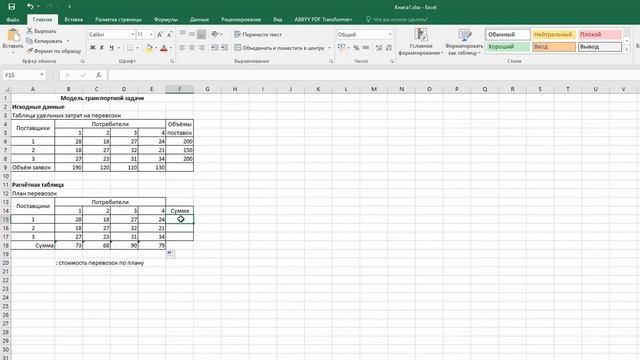Click the paste options icon below the table

(171, 254)
